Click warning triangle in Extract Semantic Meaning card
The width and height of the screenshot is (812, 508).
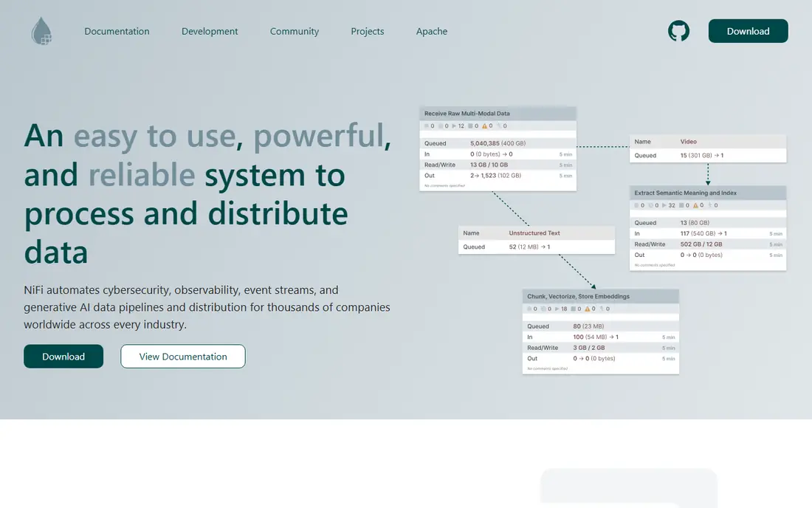click(x=695, y=205)
